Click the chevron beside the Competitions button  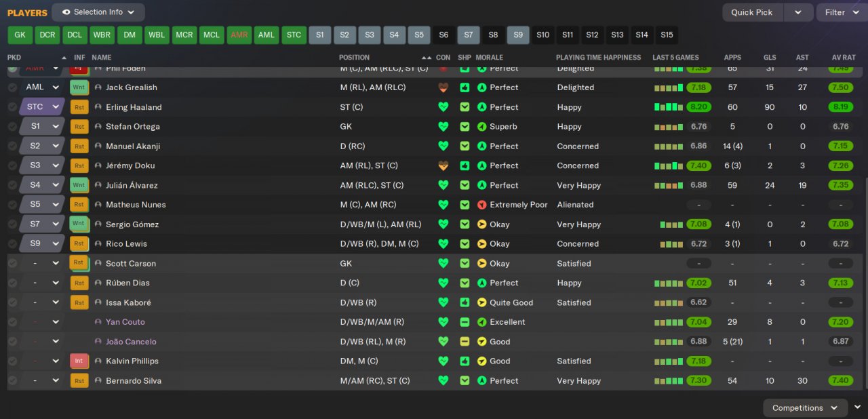[x=858, y=407]
